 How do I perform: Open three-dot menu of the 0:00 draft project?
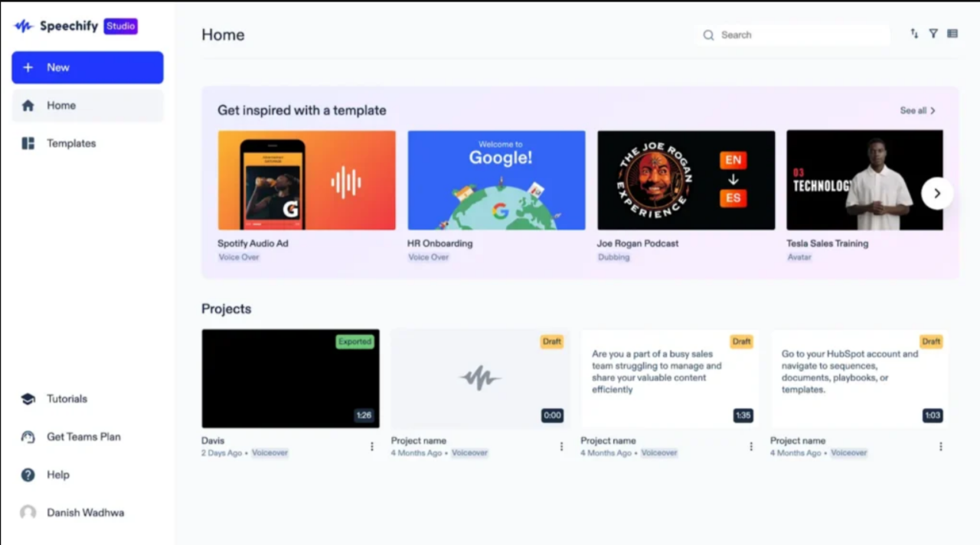(561, 446)
